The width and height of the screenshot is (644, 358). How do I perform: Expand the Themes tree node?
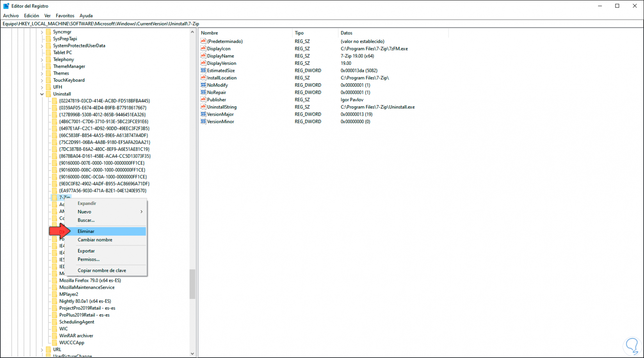coord(42,73)
